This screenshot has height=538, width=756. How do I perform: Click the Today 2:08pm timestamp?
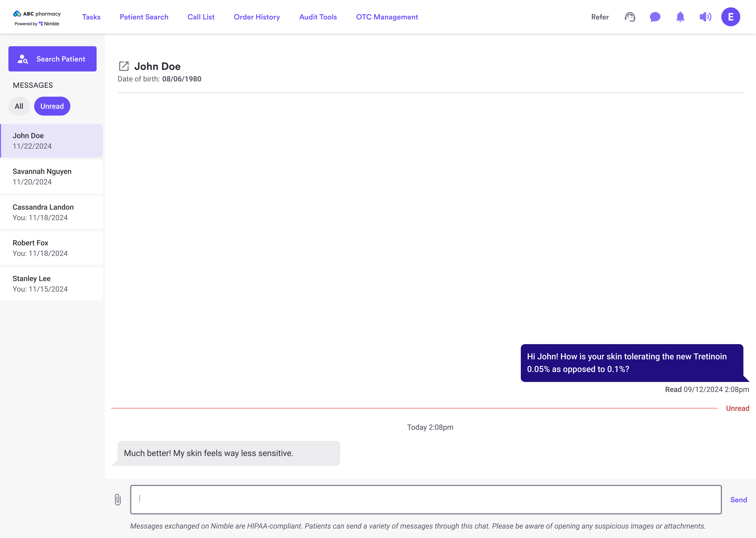coord(430,427)
